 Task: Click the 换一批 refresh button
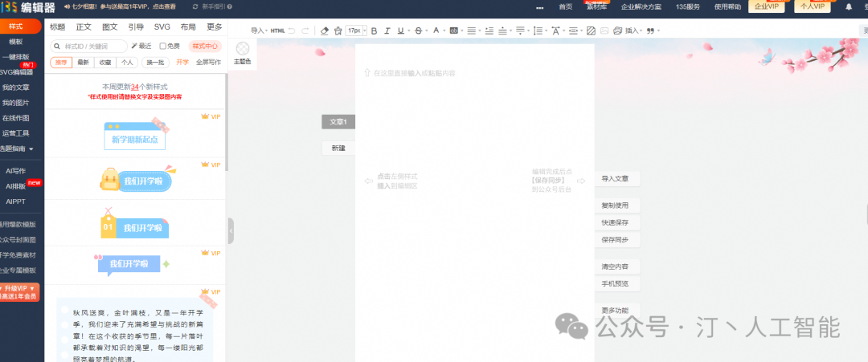[156, 63]
